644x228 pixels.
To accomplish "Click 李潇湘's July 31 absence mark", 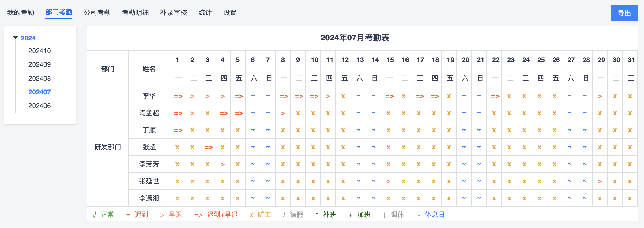I will point(630,198).
